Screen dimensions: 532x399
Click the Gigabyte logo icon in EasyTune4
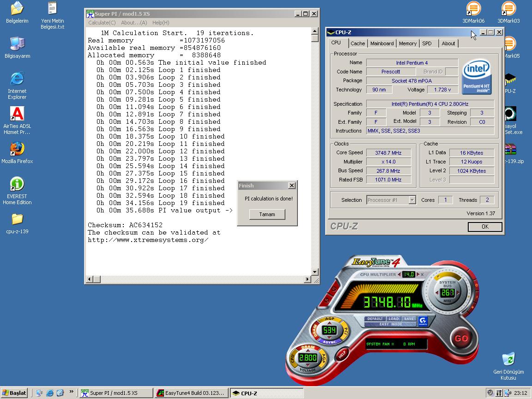click(x=423, y=321)
